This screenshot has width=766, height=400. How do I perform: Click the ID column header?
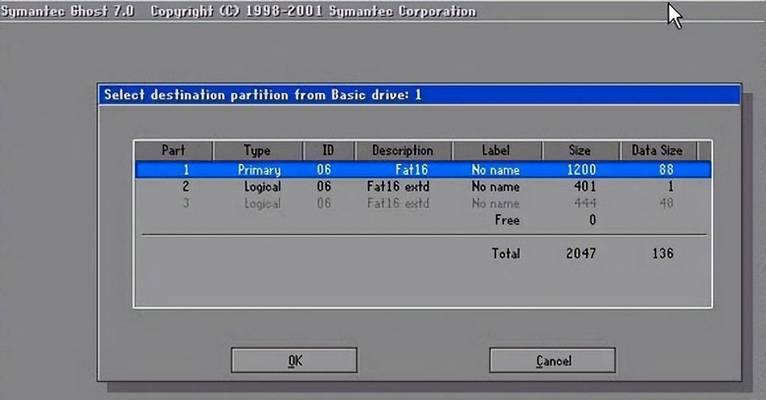328,150
